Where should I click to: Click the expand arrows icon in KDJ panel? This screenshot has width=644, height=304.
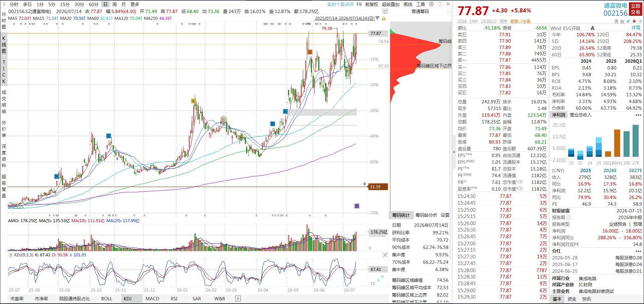click(x=380, y=278)
